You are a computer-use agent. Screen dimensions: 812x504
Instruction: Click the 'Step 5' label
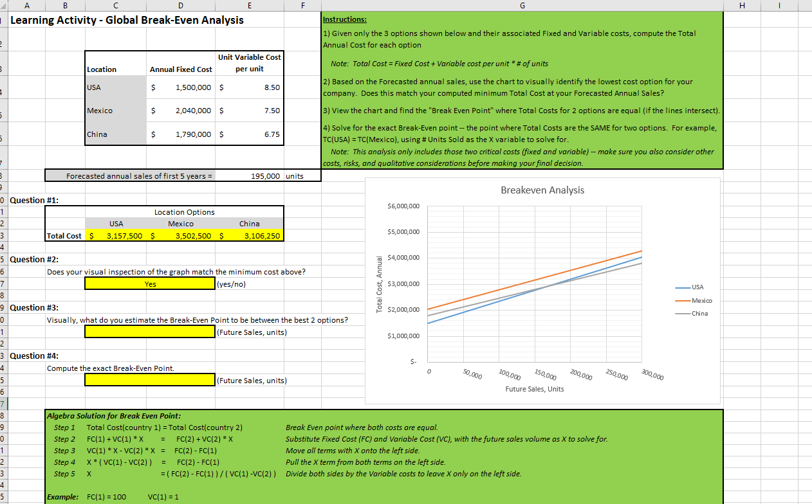point(65,474)
